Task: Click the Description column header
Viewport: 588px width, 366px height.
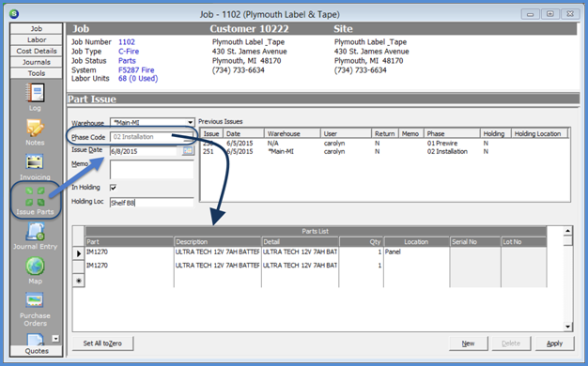Action: click(218, 241)
